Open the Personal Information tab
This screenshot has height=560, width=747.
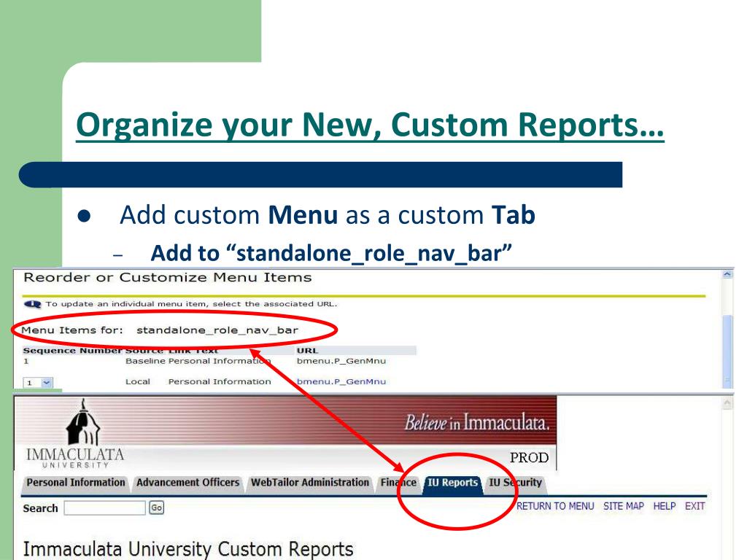coord(76,483)
